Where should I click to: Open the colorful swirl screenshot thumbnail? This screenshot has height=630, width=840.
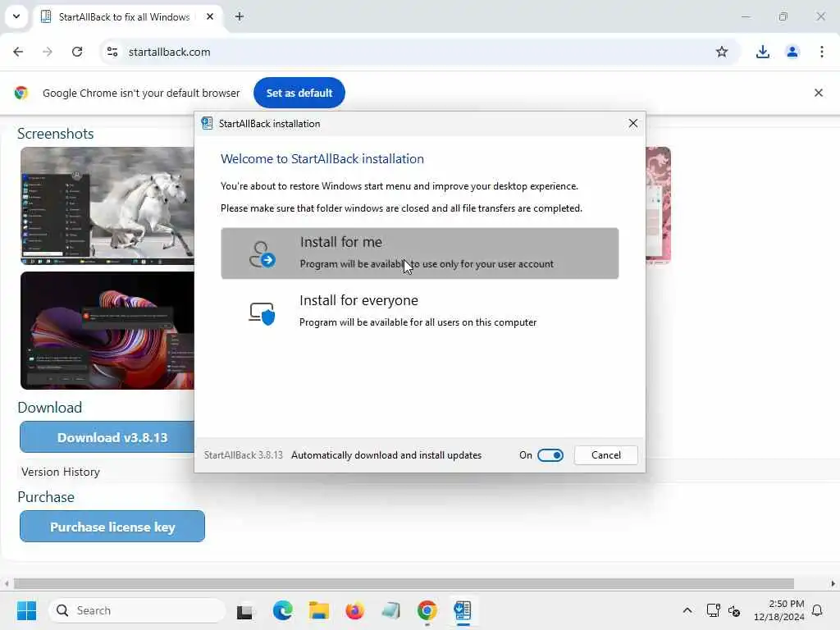tap(107, 330)
